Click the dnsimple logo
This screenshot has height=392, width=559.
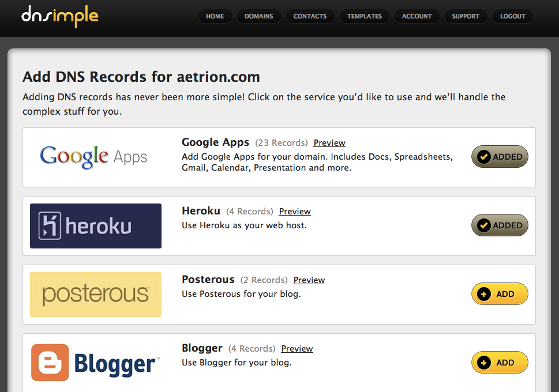(x=59, y=16)
